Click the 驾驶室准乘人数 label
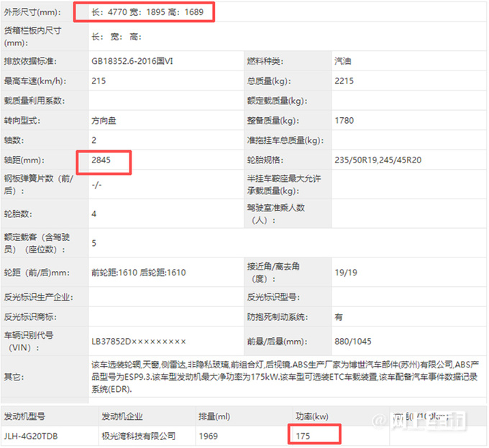The height and width of the screenshot is (448, 489). tap(275, 214)
